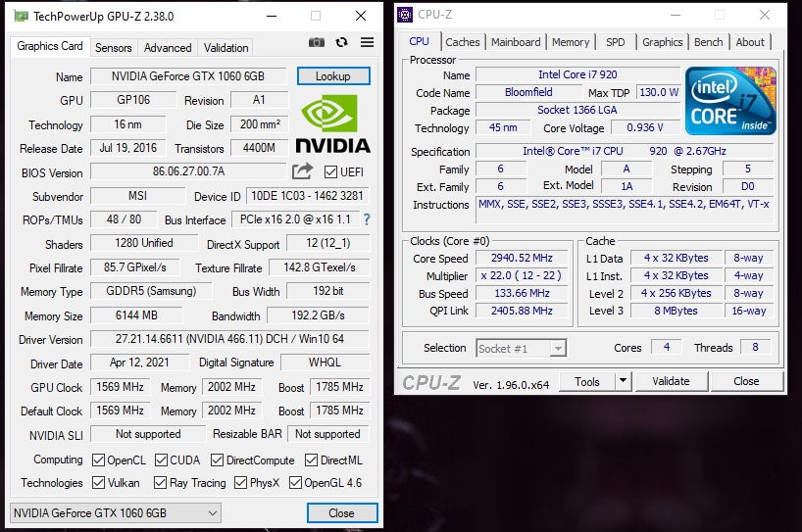
Task: Click the Tools button in CPU-Z
Action: pyautogui.click(x=586, y=381)
